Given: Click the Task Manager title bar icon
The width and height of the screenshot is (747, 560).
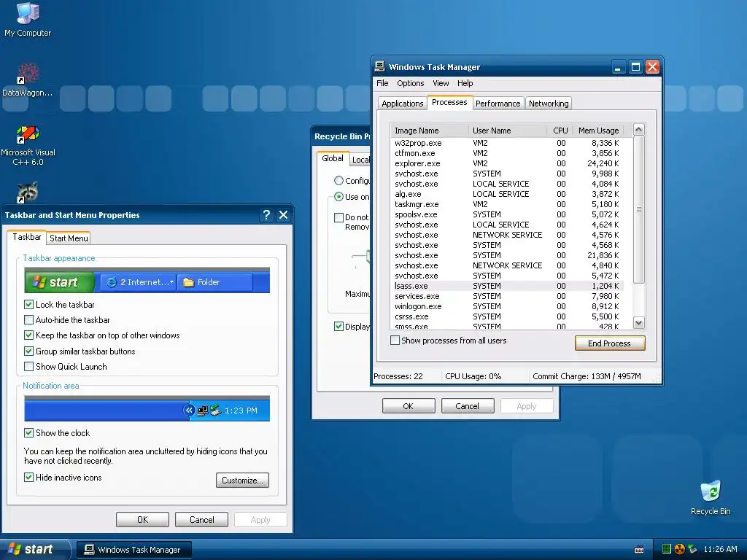Looking at the screenshot, I should [379, 66].
